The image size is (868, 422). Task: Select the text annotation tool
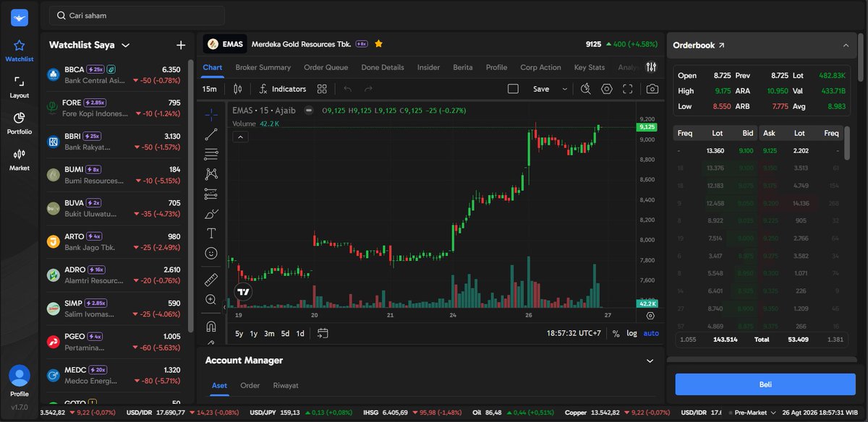pyautogui.click(x=211, y=233)
